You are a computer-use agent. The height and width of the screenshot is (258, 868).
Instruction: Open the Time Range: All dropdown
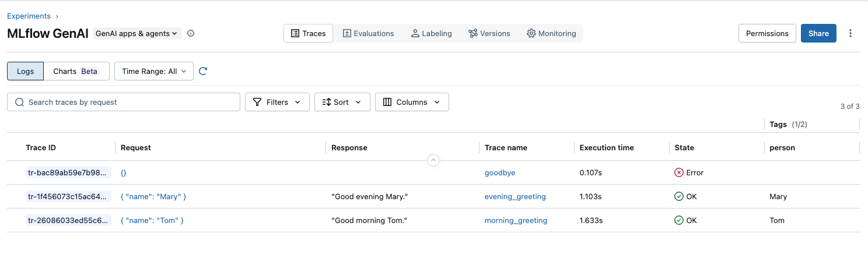coord(154,71)
